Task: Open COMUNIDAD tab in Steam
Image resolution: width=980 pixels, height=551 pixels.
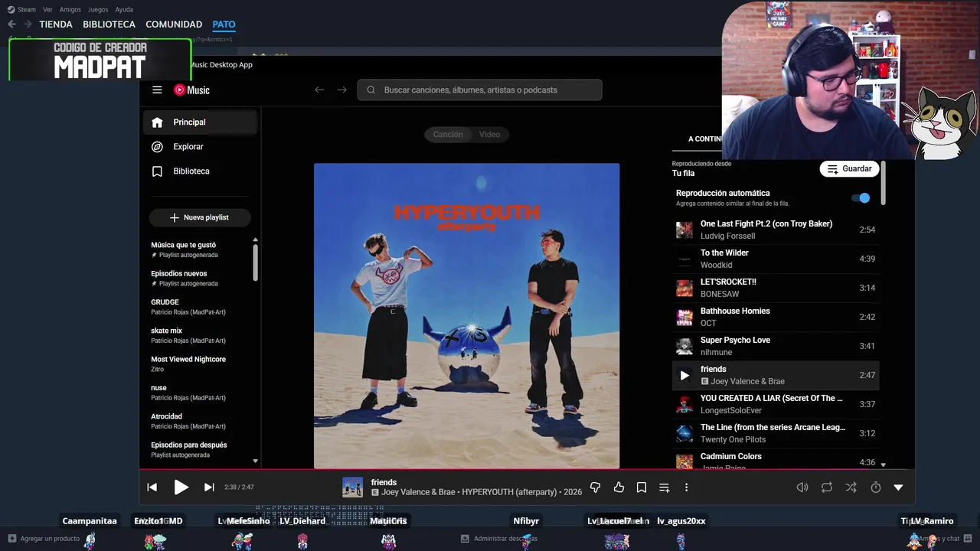Action: pyautogui.click(x=174, y=24)
